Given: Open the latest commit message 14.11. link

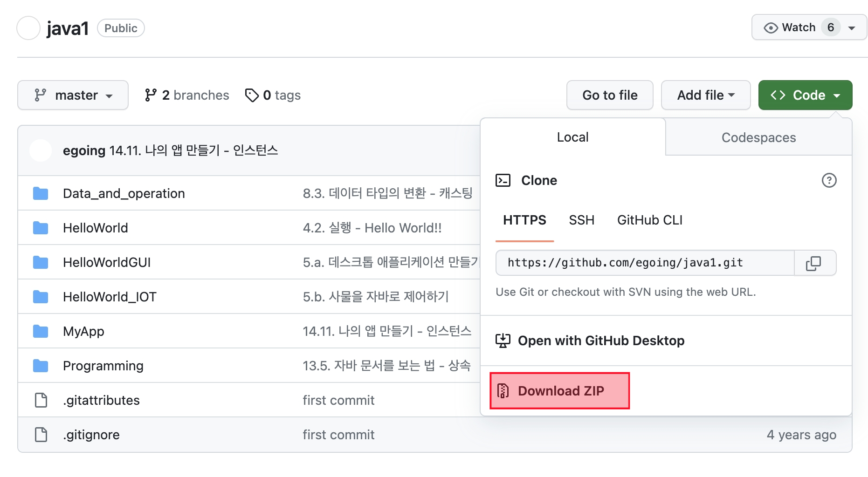Looking at the screenshot, I should (194, 150).
